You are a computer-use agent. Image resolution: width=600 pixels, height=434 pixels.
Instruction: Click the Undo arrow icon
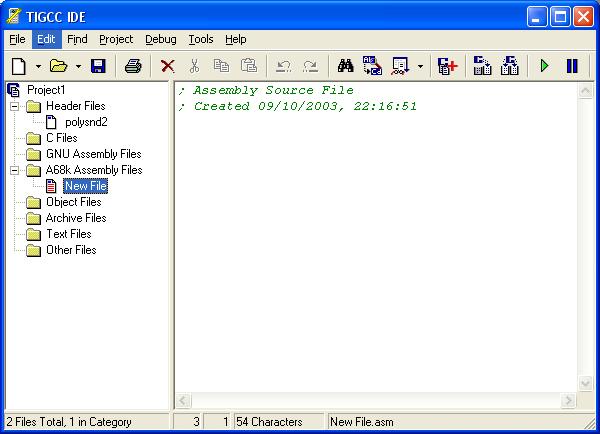284,66
